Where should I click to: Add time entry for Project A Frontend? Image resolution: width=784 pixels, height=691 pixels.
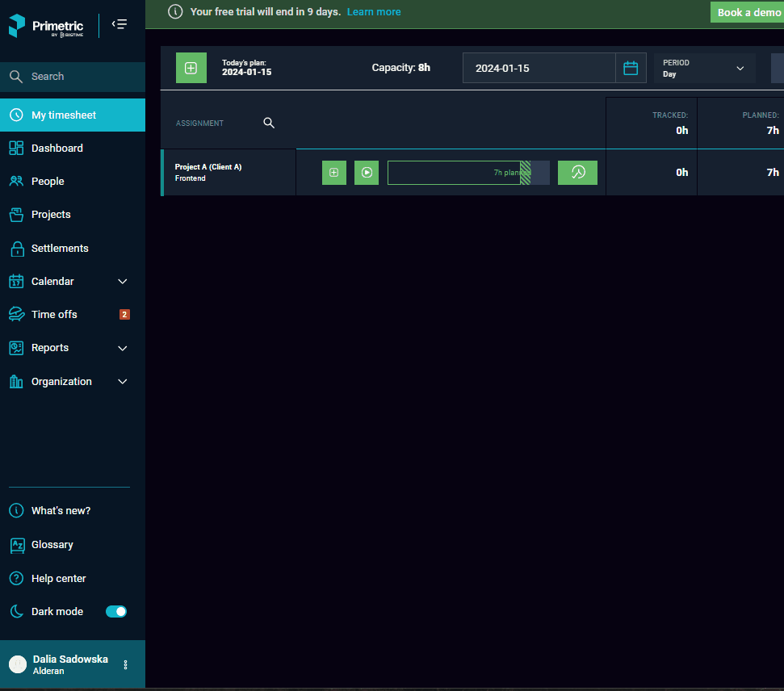click(x=334, y=173)
